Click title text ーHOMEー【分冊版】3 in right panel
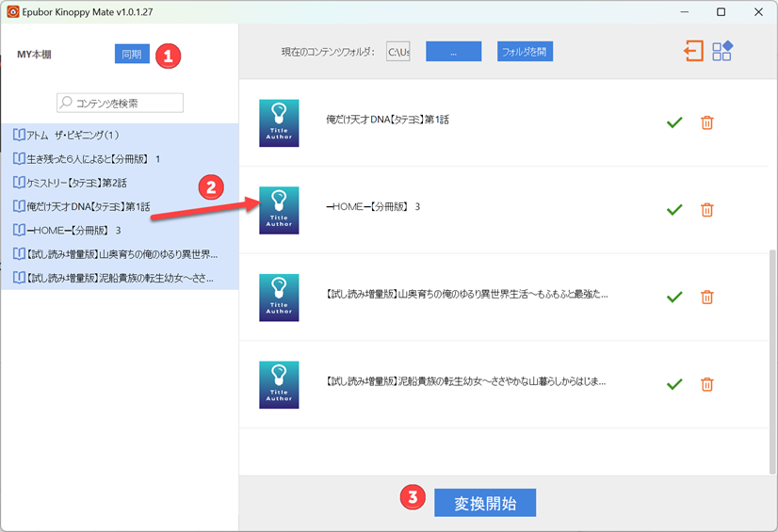Screen dimensions: 778x532 [373, 207]
